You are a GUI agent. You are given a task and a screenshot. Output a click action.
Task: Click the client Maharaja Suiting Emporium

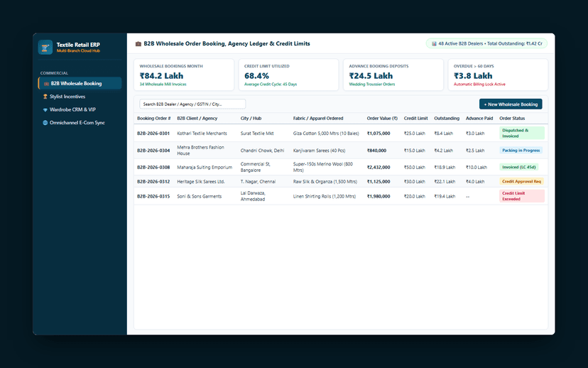205,168
